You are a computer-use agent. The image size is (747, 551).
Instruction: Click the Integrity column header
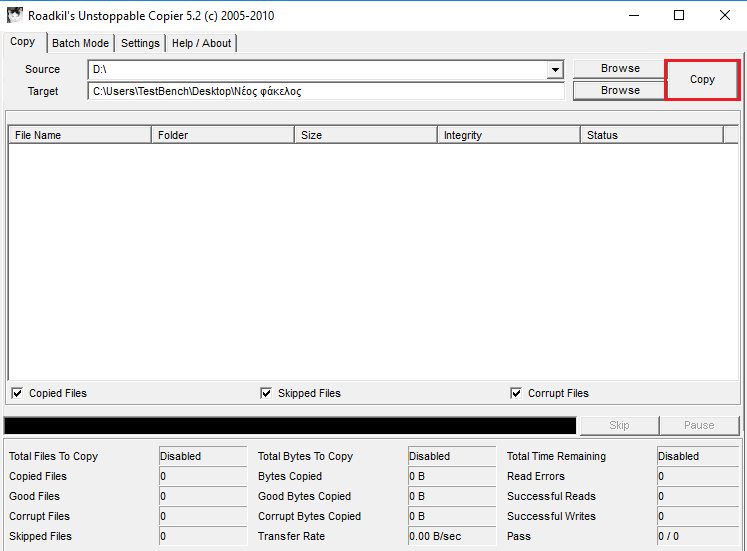coord(508,135)
